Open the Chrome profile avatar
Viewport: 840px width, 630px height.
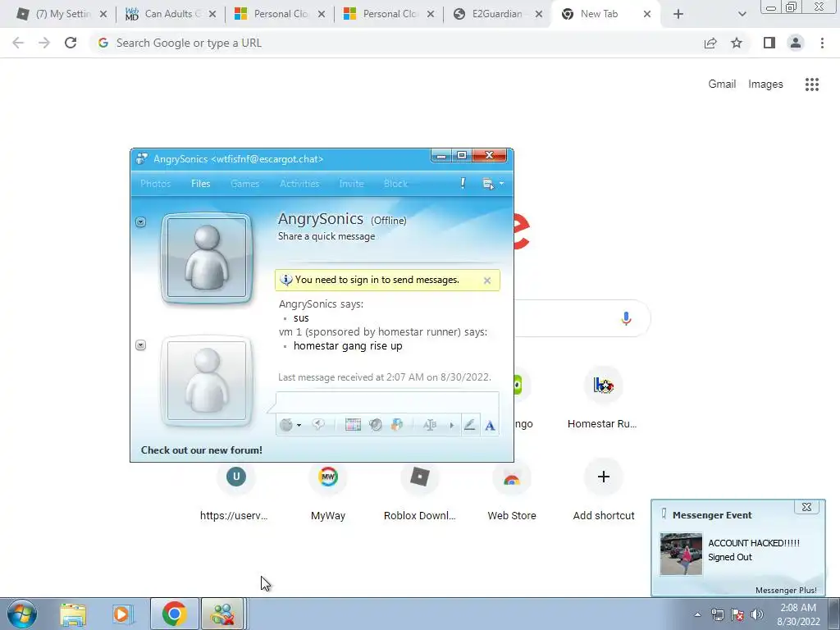click(796, 43)
